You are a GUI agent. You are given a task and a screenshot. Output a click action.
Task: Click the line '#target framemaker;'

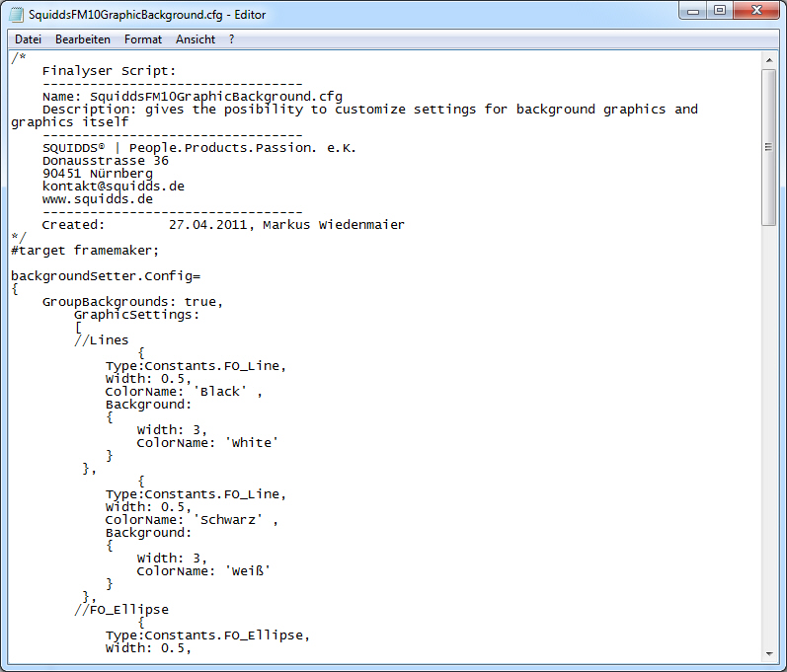click(x=85, y=251)
